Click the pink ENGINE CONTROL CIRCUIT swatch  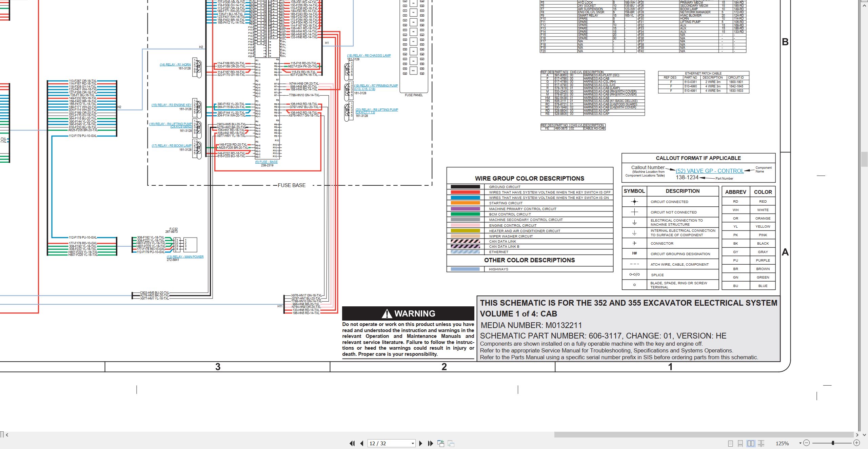pos(465,225)
